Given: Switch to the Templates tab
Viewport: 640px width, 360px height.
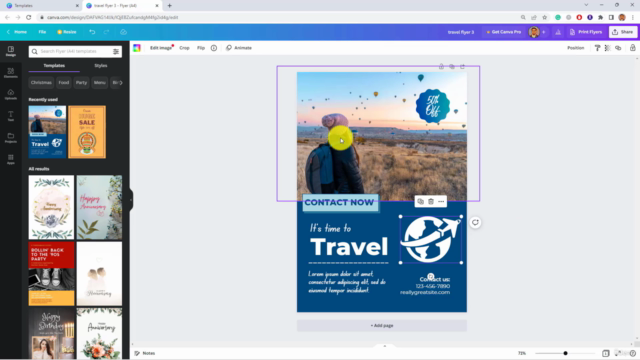Looking at the screenshot, I should tap(54, 66).
